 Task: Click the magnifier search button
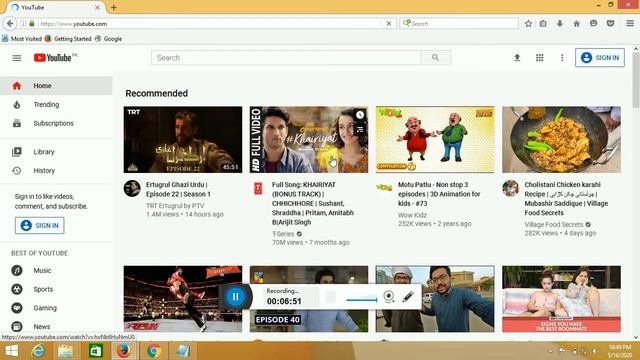pyautogui.click(x=436, y=58)
